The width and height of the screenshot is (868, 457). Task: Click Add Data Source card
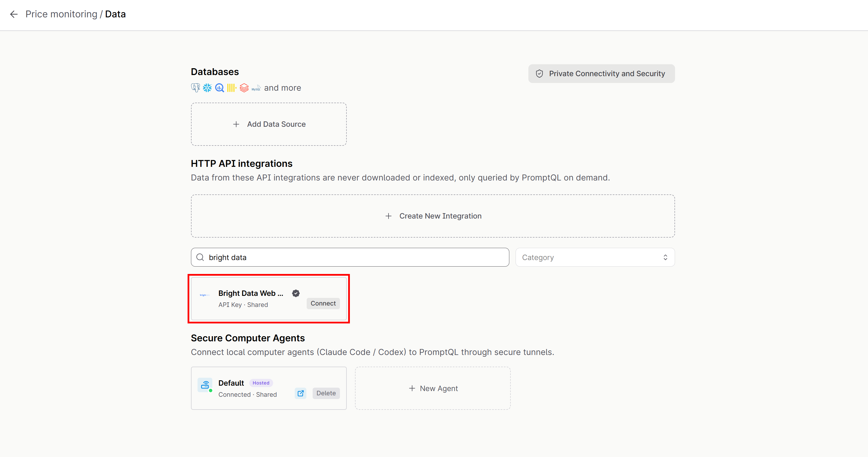[x=269, y=124]
